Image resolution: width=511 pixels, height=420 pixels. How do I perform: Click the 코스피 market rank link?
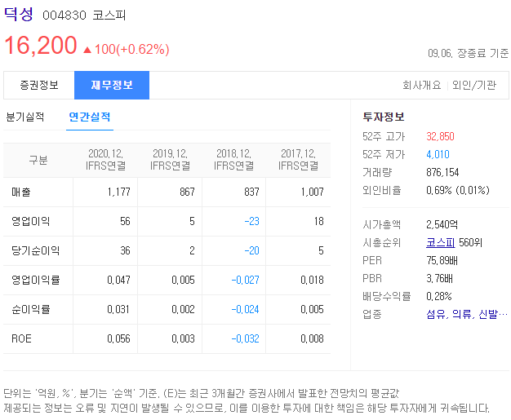point(440,242)
